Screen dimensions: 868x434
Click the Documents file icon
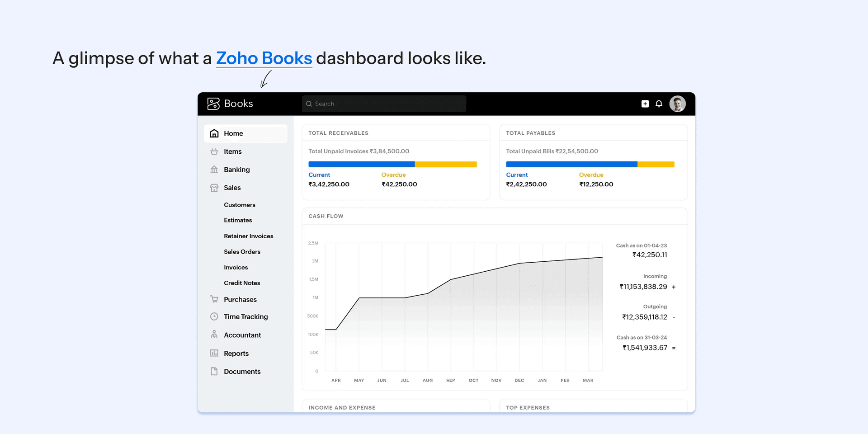point(214,371)
